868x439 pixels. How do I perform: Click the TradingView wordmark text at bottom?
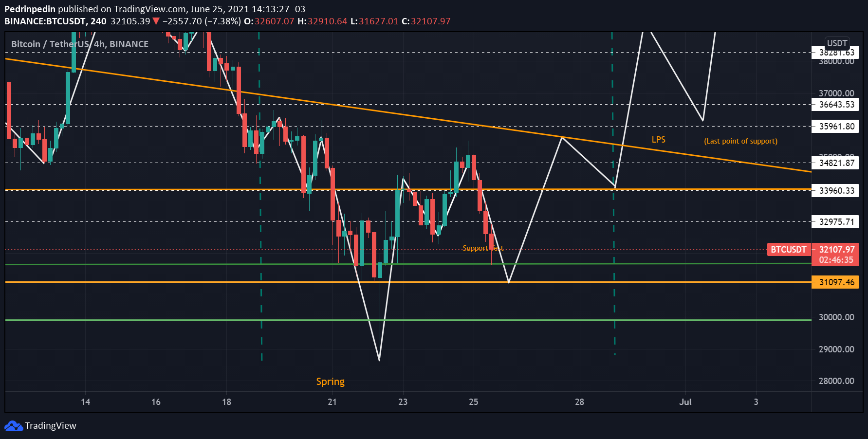[51, 426]
